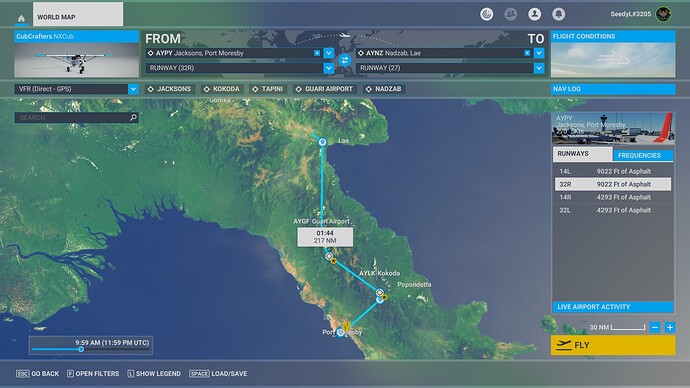Click Load/Save at the bottom bar
The height and width of the screenshot is (388, 690).
point(218,373)
